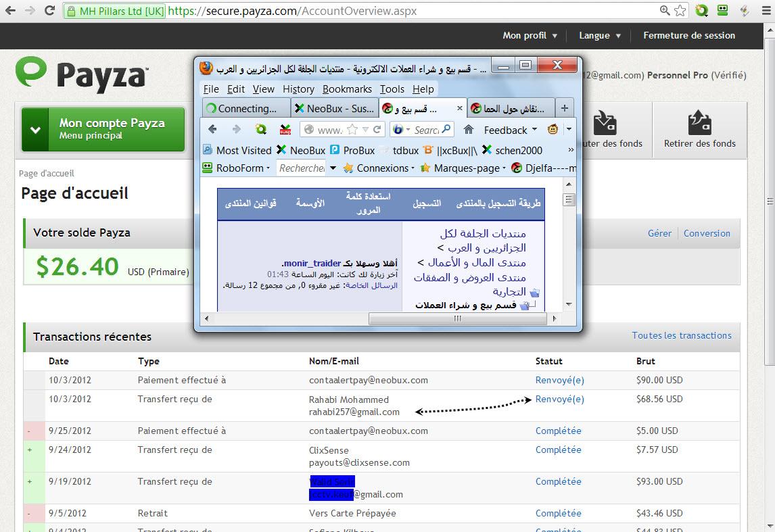This screenshot has height=532, width=775.
Task: Click Complétée status for ClixSense transfer
Action: click(x=558, y=450)
